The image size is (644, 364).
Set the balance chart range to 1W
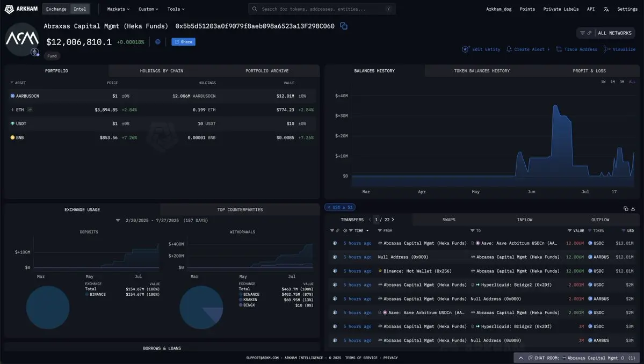[603, 82]
